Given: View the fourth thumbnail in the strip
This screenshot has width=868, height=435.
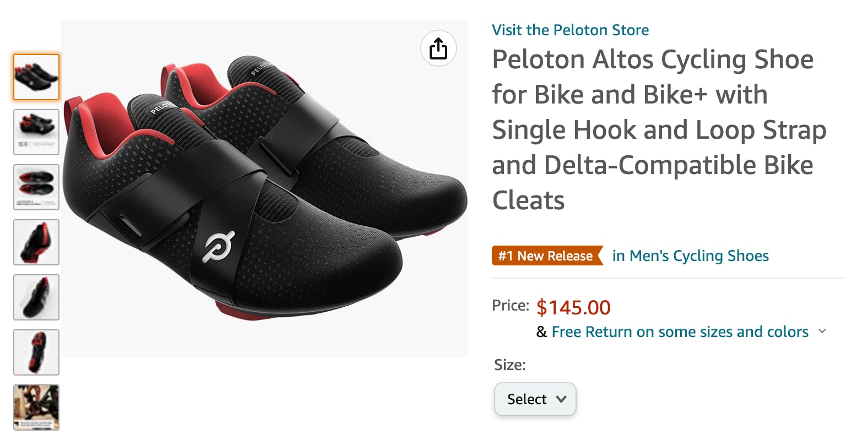Looking at the screenshot, I should coord(36,242).
